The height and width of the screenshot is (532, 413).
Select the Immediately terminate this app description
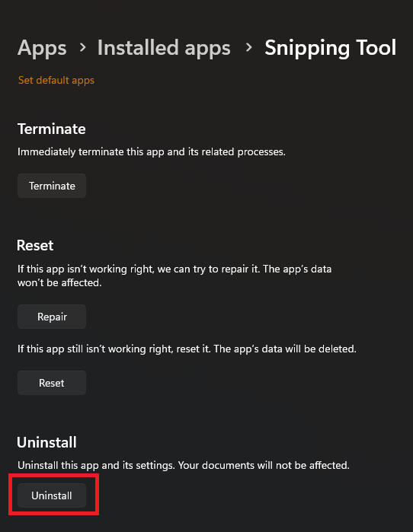pyautogui.click(x=152, y=151)
